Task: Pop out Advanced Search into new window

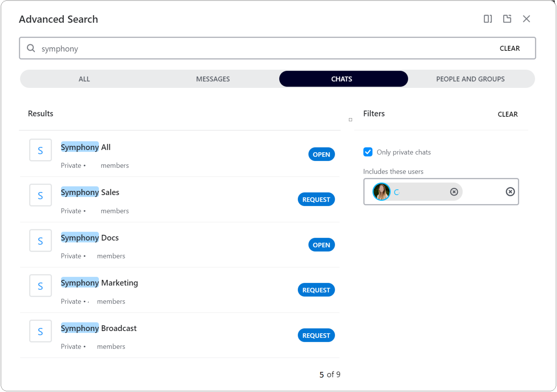Action: pos(507,19)
